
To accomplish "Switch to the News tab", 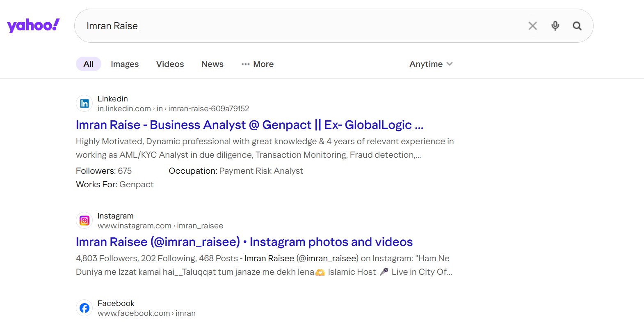I will (212, 64).
